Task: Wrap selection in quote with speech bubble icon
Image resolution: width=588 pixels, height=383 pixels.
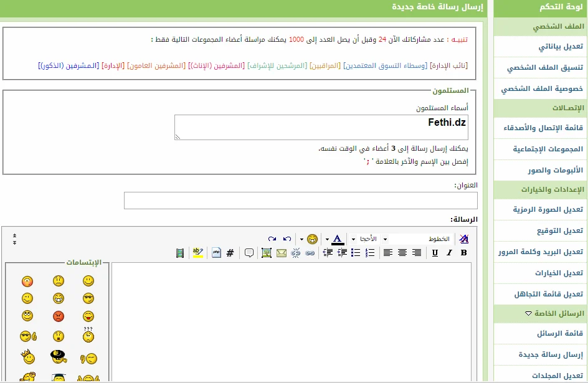Action: (x=249, y=253)
